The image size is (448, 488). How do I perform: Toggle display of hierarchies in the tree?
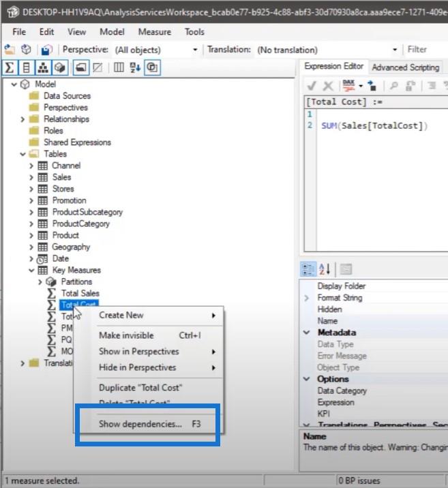(43, 67)
